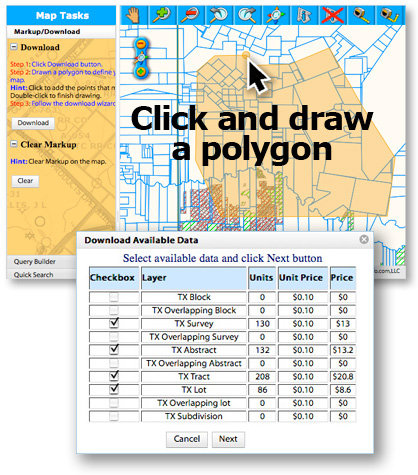Select the measure distance tape tool
This screenshot has height=475, width=418.
pos(361,15)
